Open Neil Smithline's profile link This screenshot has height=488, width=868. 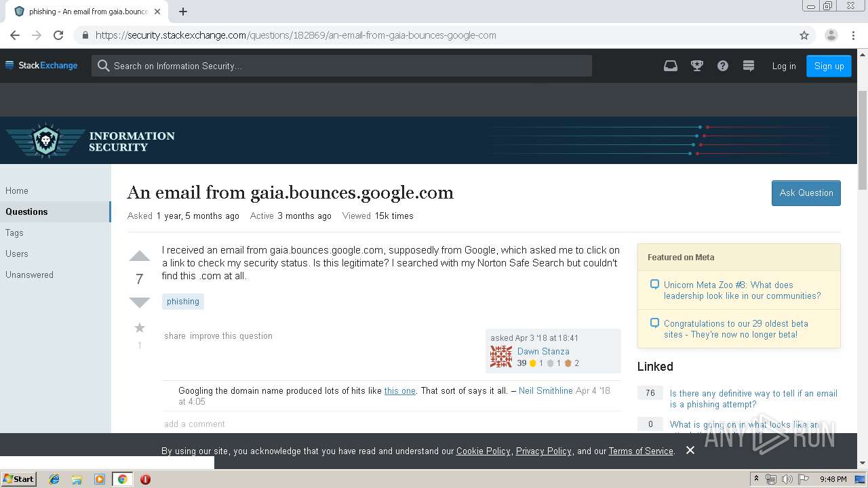546,390
